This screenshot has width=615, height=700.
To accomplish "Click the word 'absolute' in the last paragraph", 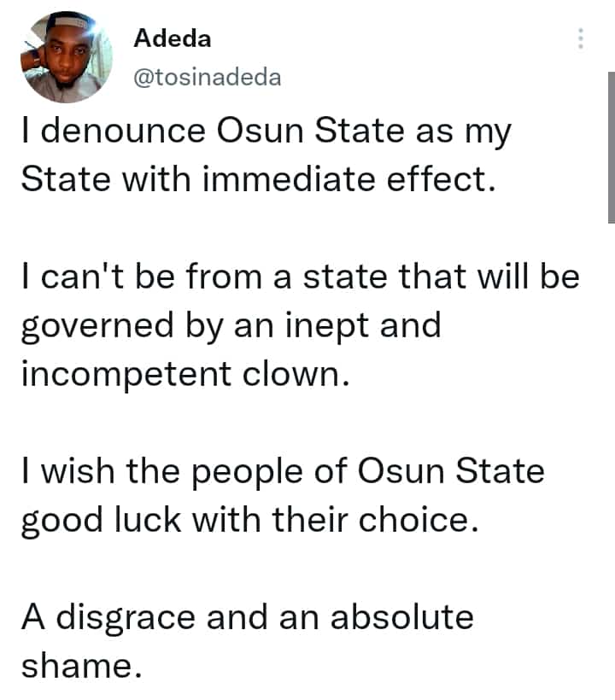I will [x=402, y=617].
